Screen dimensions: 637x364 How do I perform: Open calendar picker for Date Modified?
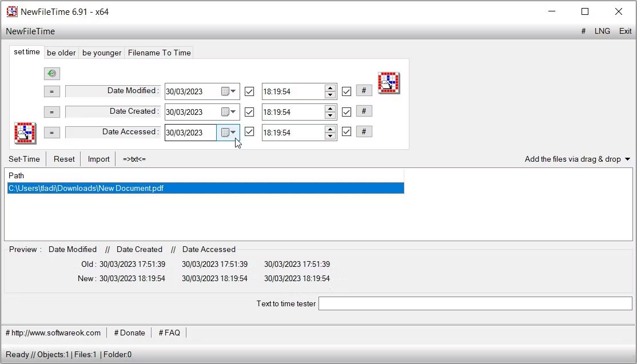pyautogui.click(x=228, y=91)
